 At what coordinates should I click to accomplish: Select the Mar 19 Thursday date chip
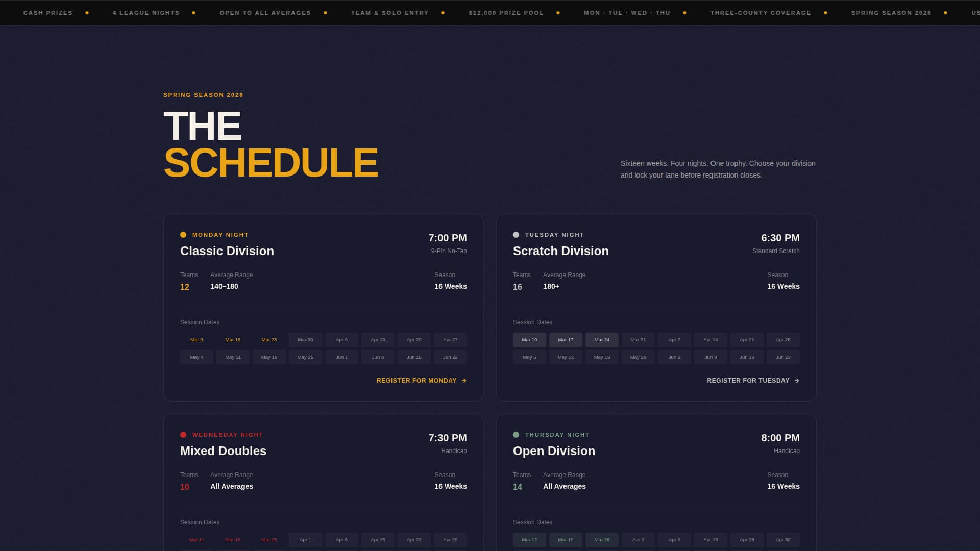(x=566, y=540)
